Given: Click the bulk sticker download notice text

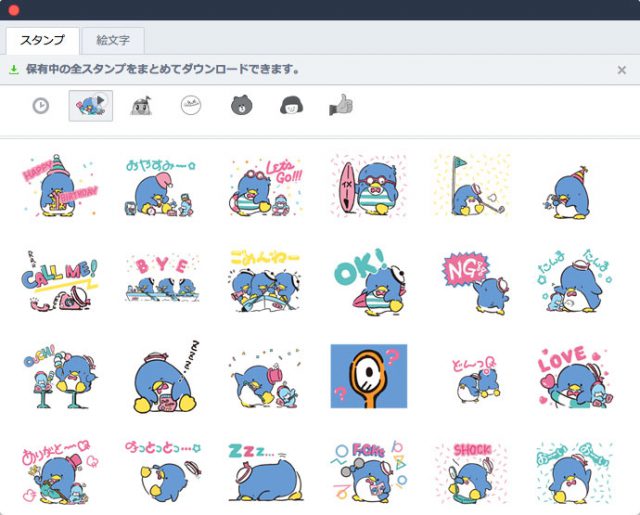Looking at the screenshot, I should [x=162, y=69].
